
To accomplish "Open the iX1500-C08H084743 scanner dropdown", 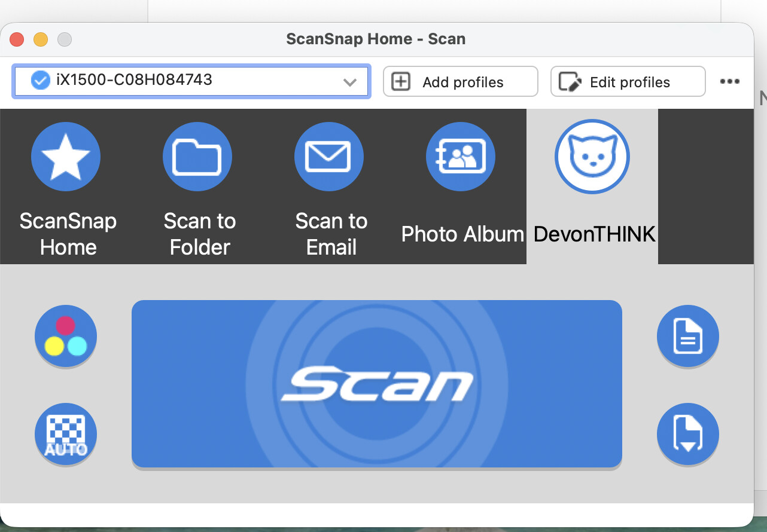I will click(x=191, y=81).
